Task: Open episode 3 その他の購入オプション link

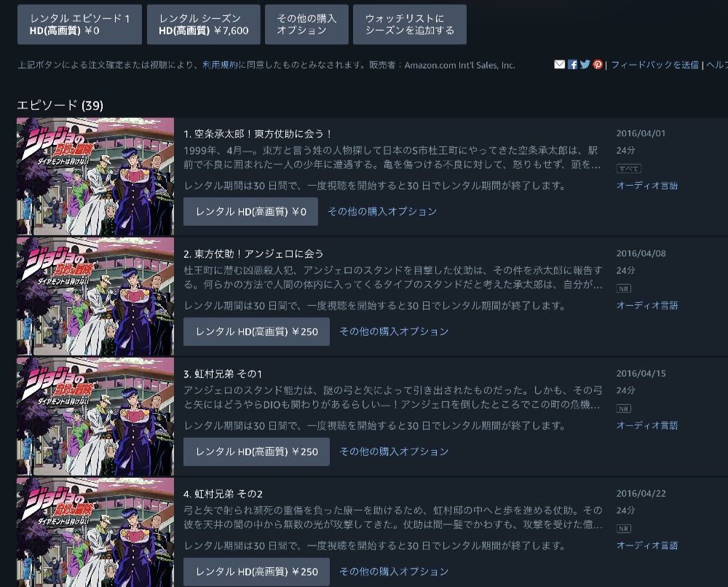Action: [x=394, y=452]
